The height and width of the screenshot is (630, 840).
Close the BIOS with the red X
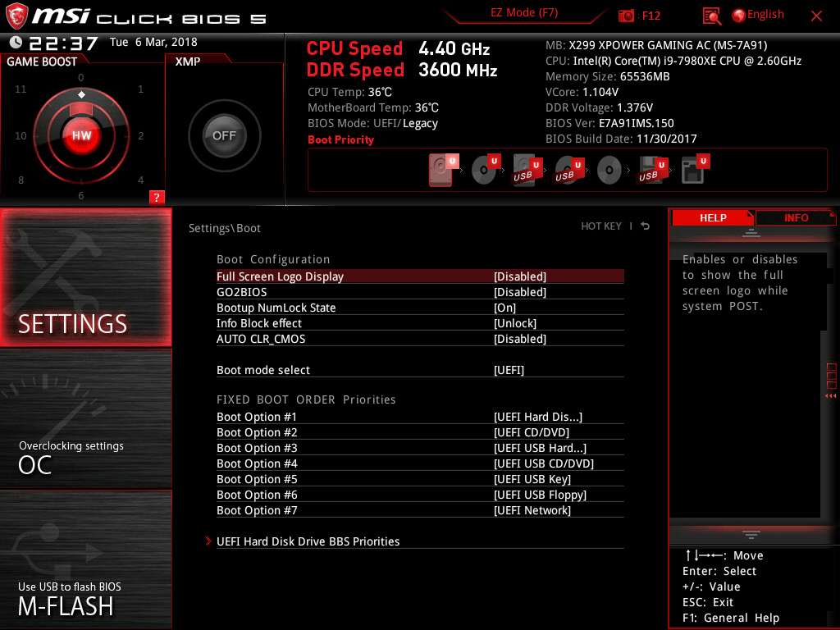coord(816,16)
